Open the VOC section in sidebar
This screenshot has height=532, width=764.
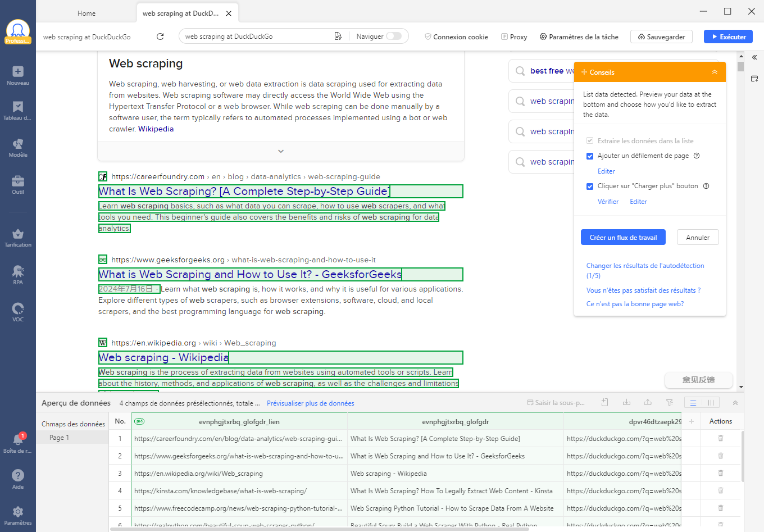click(x=18, y=312)
